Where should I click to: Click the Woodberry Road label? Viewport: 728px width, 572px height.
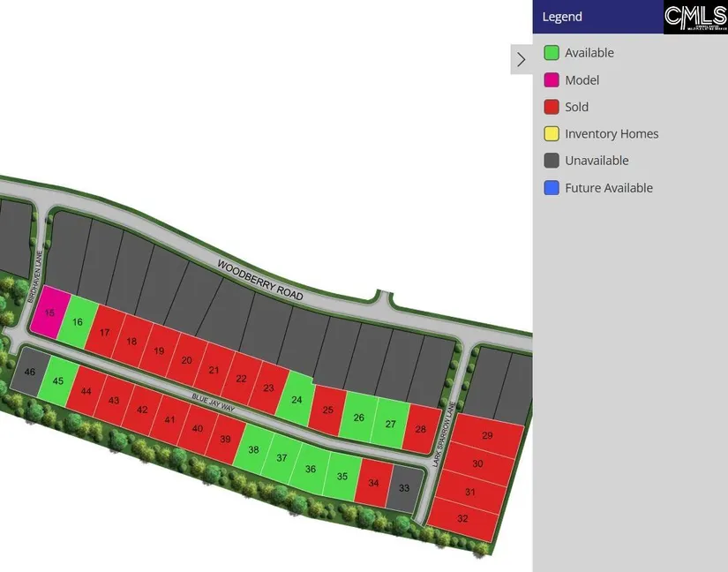[259, 280]
